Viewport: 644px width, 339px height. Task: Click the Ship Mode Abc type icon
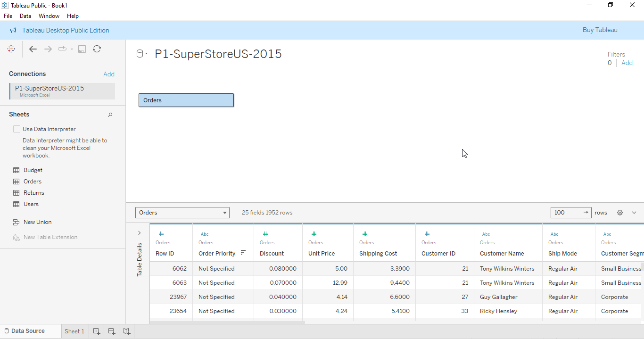(x=554, y=234)
